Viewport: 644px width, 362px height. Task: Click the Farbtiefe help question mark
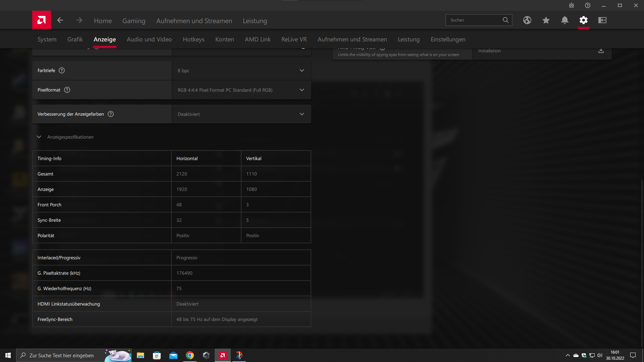coord(62,70)
